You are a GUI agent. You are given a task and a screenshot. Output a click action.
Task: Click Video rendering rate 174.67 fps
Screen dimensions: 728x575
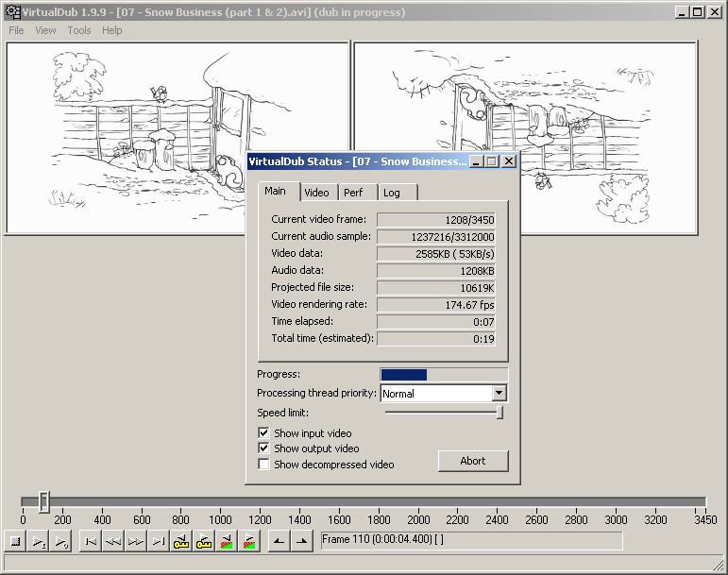coord(436,305)
